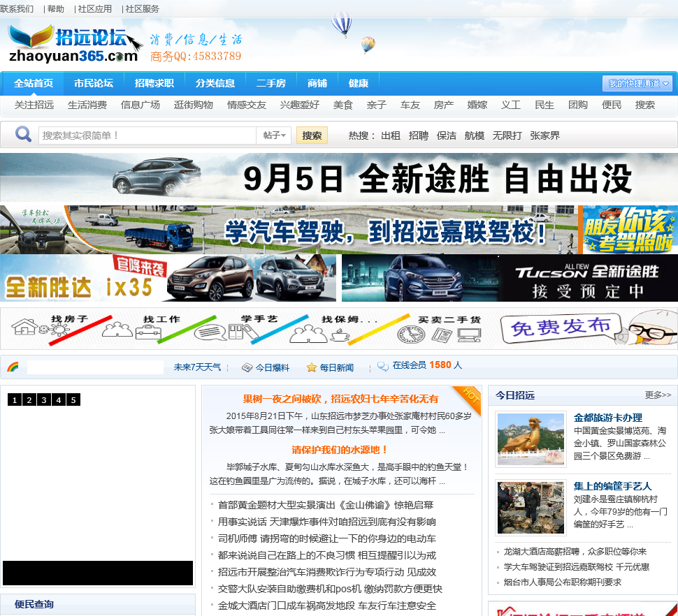The width and height of the screenshot is (678, 616).
Task: Click the magnifying glass search icon
Action: [23, 135]
